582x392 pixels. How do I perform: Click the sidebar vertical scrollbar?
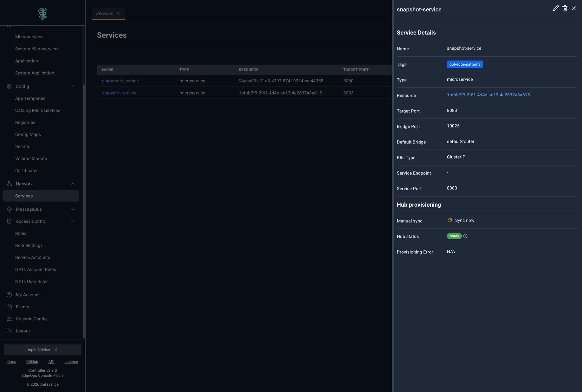click(83, 211)
